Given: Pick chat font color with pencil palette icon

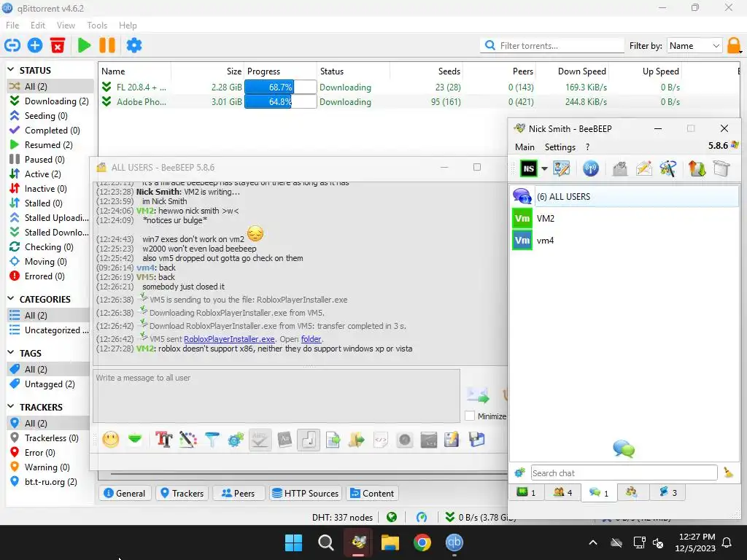Looking at the screenshot, I should coord(188,439).
